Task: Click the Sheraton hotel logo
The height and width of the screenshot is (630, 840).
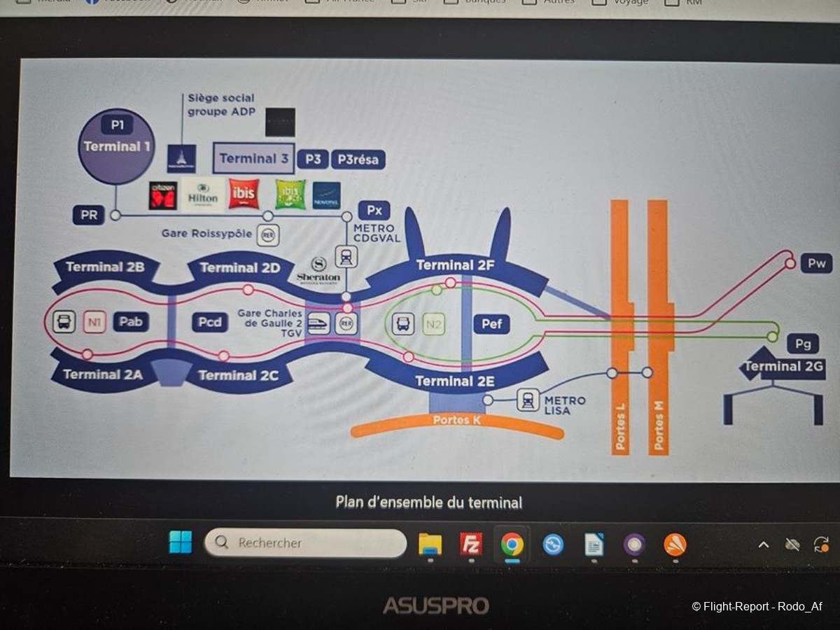Action: coord(318,269)
